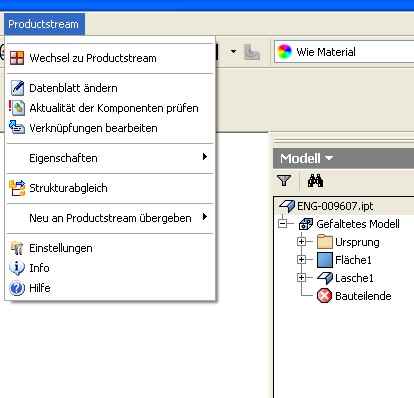
Task: Click the red Bauteilende end-of-part icon
Action: tap(324, 296)
